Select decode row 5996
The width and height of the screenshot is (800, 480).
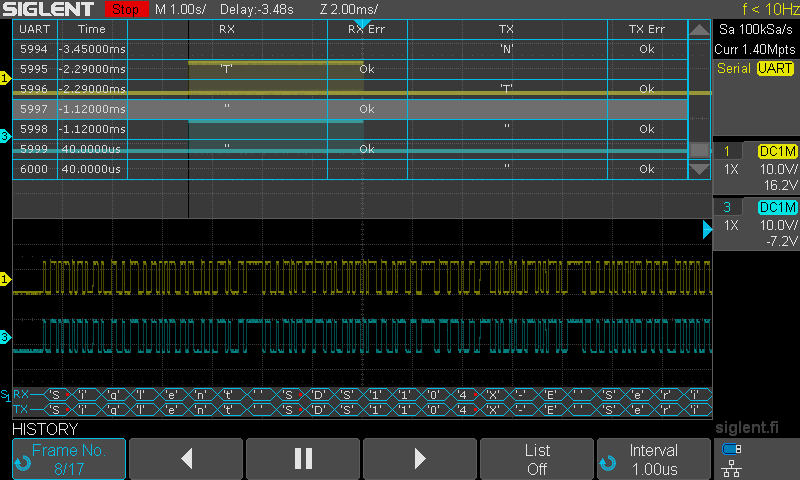(350, 89)
